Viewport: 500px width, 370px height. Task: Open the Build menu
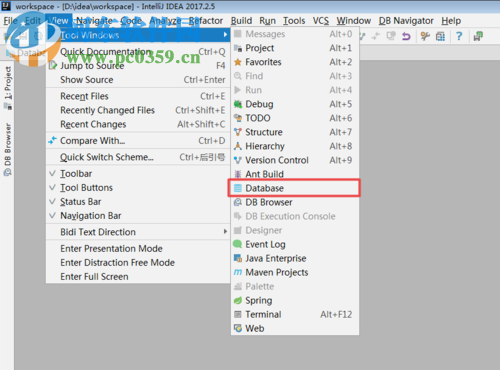241,21
